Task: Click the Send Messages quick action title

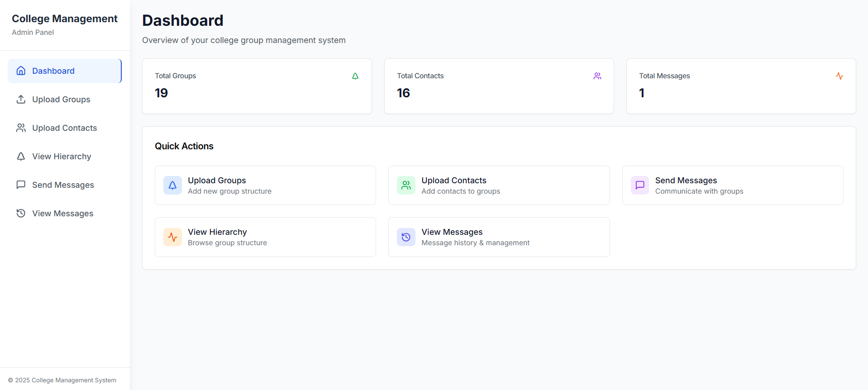Action: (686, 180)
